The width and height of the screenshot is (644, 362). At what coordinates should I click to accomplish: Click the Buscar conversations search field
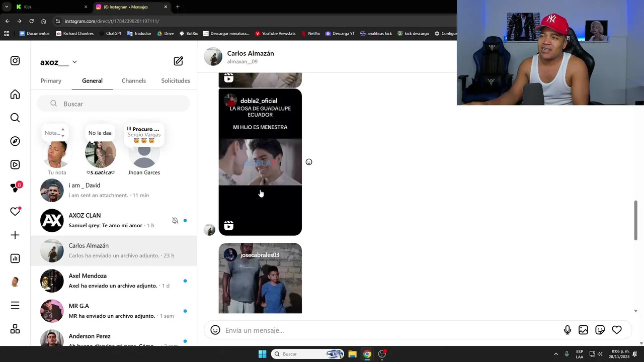coord(114,104)
